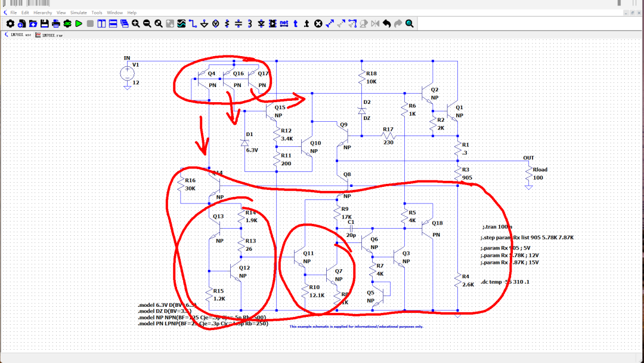Select the capacitor component tool
Viewport: 644px width, 363px height.
[x=238, y=23]
